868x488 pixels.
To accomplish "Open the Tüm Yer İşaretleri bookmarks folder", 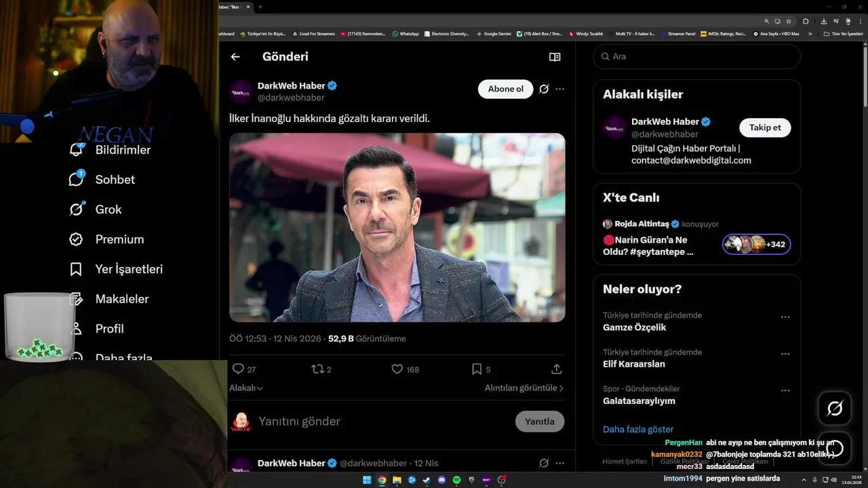I will point(843,33).
